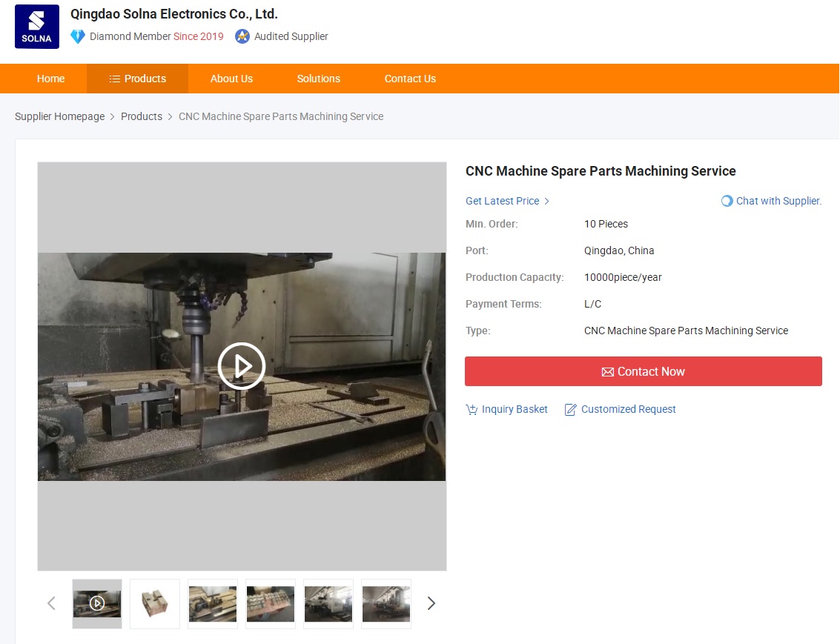Viewport: 840px width, 644px height.
Task: Click the Diamond Member text
Action: click(130, 36)
